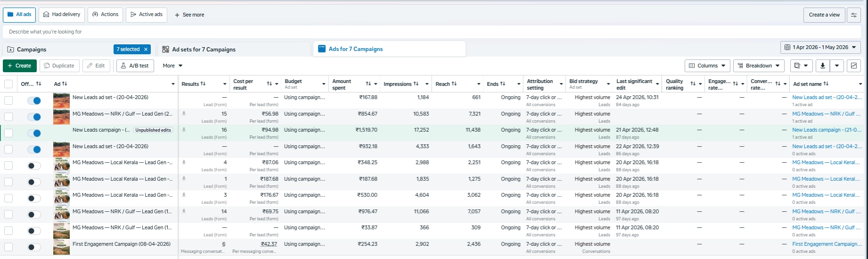This screenshot has height=259, width=868.
Task: Expand the export options arrow
Action: pos(836,66)
